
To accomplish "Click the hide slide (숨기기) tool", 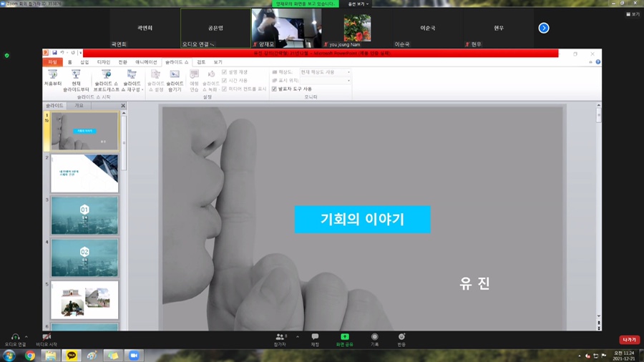I will click(x=175, y=80).
